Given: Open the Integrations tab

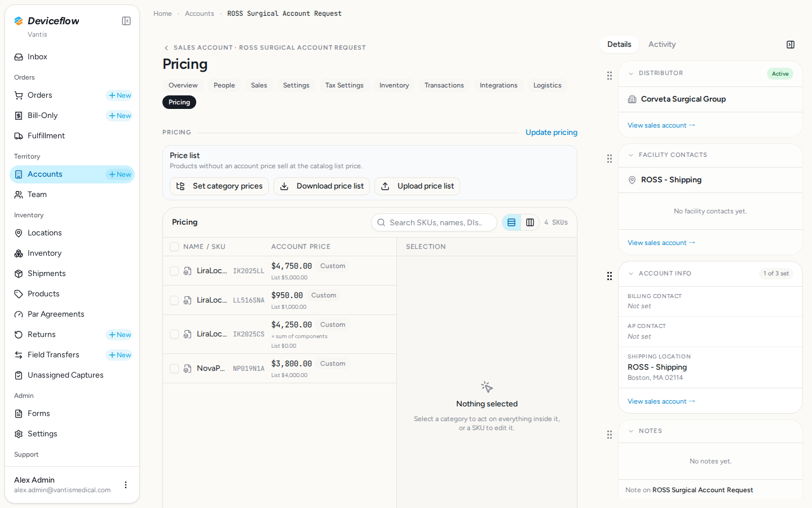Looking at the screenshot, I should [x=498, y=86].
